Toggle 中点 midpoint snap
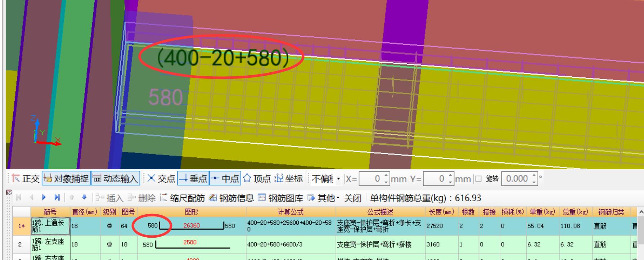The height and width of the screenshot is (260, 644). click(x=225, y=179)
